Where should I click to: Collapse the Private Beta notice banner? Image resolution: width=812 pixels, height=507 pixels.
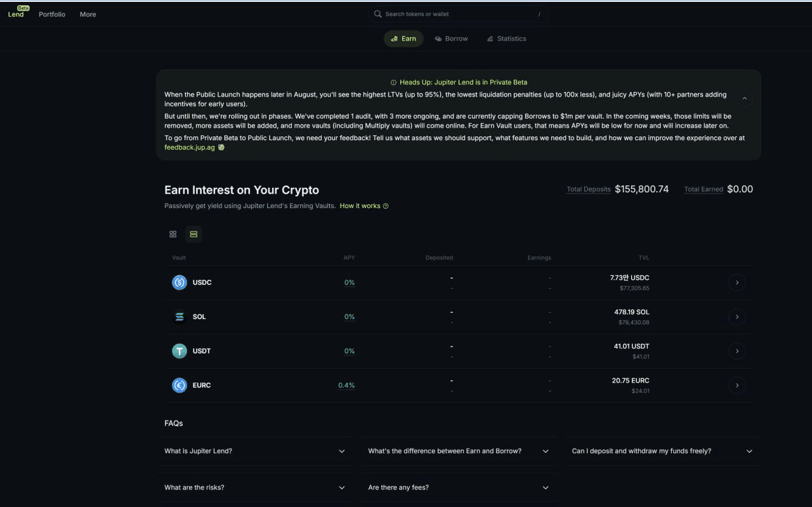click(x=745, y=98)
